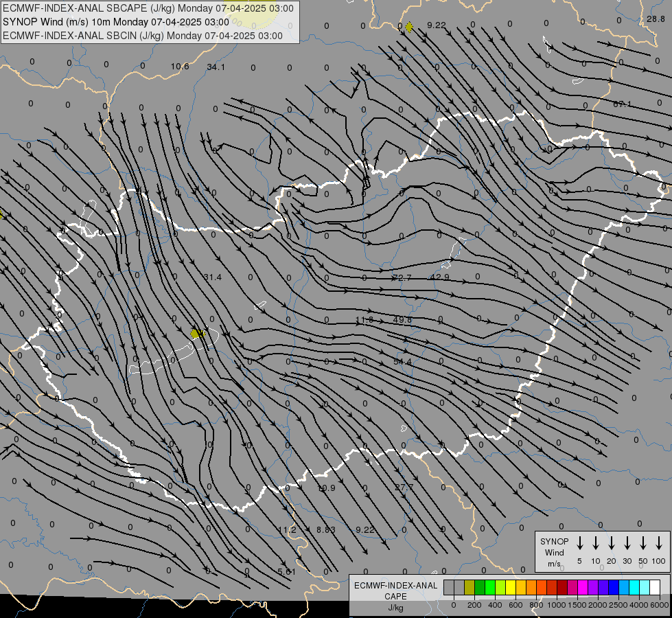672x618 pixels.
Task: Click the SBCAPE title line in header
Action: (148, 8)
